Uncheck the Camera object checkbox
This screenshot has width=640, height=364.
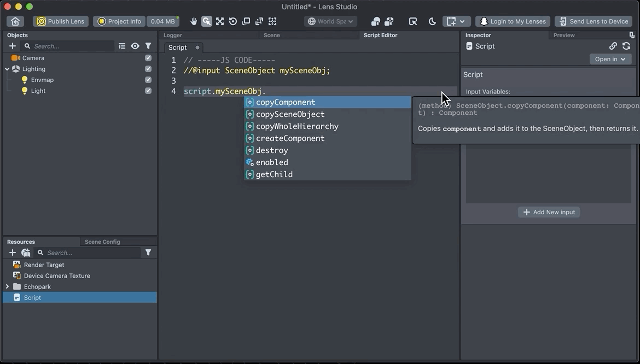click(x=148, y=58)
